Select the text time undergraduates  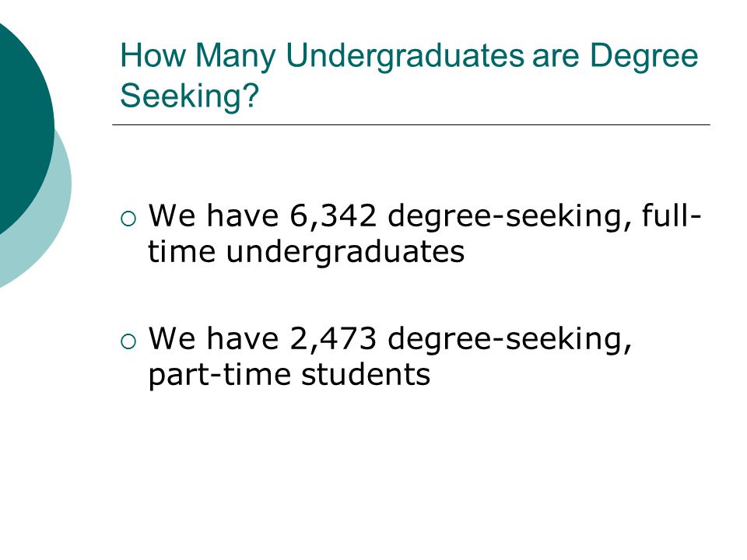pyautogui.click(x=307, y=252)
